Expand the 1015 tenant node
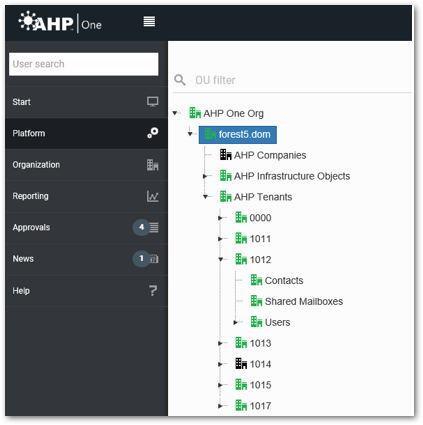The width and height of the screenshot is (423, 425). 220,385
